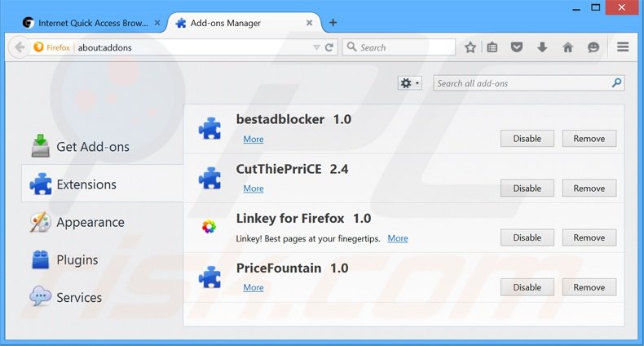Viewport: 644px width, 346px height.
Task: Open the URL bar history dropdown arrow
Action: [x=316, y=47]
